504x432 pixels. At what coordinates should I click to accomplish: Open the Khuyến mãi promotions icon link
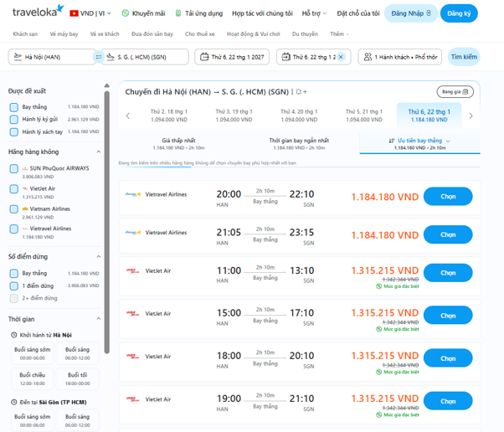click(143, 13)
